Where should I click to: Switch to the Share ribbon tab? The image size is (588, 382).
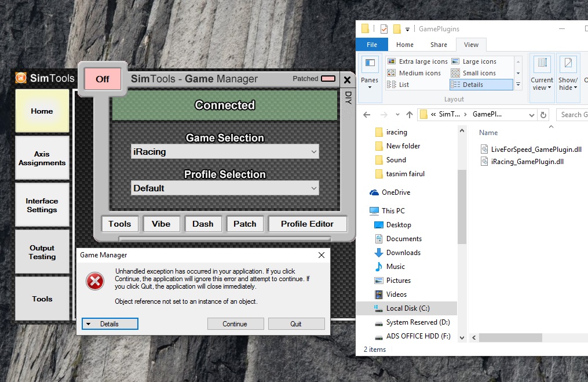[x=439, y=45]
